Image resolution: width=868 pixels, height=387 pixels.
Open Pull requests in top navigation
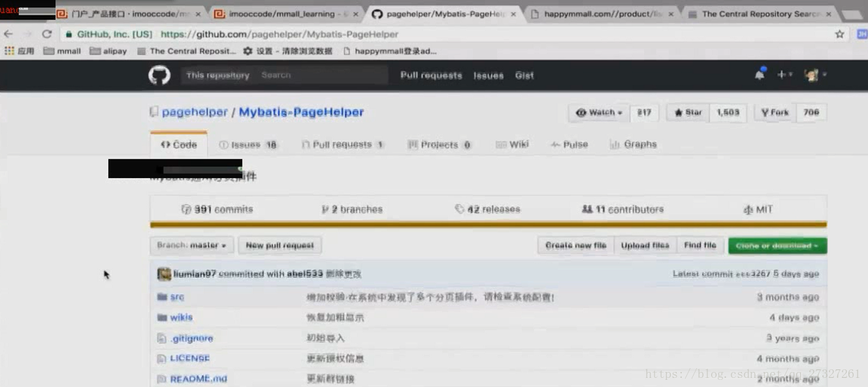tap(431, 75)
